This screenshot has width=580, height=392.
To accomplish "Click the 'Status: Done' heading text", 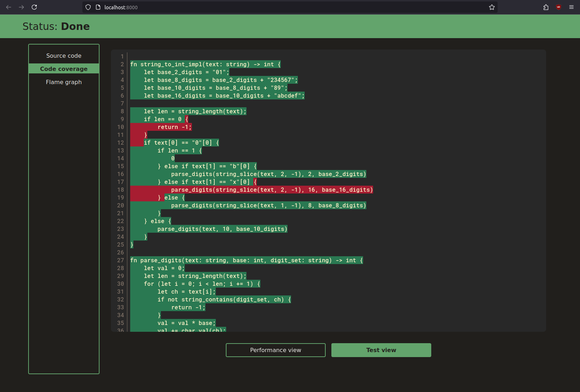I will point(56,26).
